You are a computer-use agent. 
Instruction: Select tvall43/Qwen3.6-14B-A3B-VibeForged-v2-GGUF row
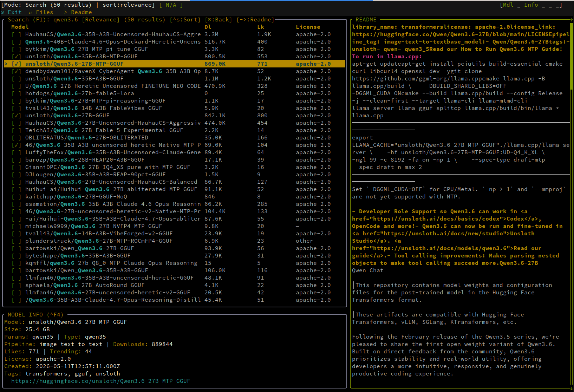[175, 234]
